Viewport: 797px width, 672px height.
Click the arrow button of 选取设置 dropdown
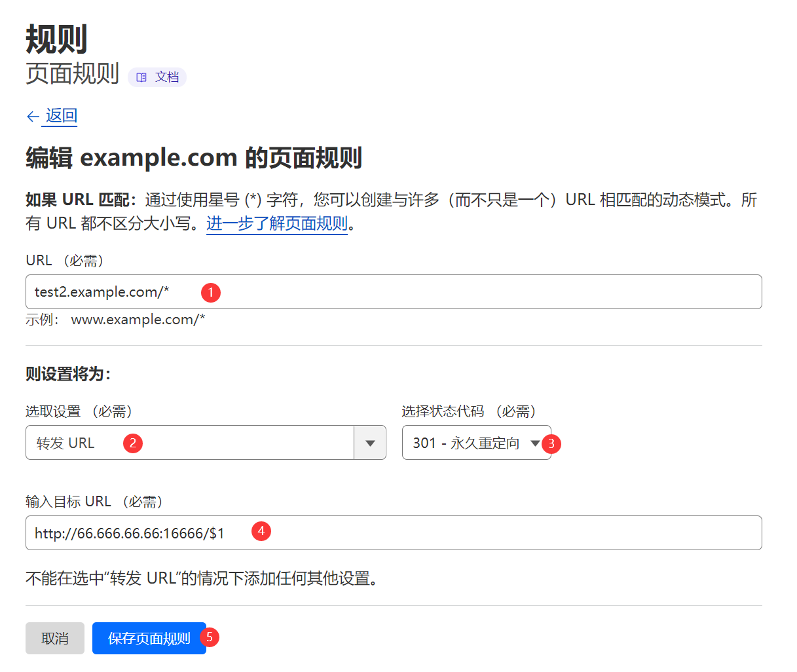pyautogui.click(x=370, y=443)
